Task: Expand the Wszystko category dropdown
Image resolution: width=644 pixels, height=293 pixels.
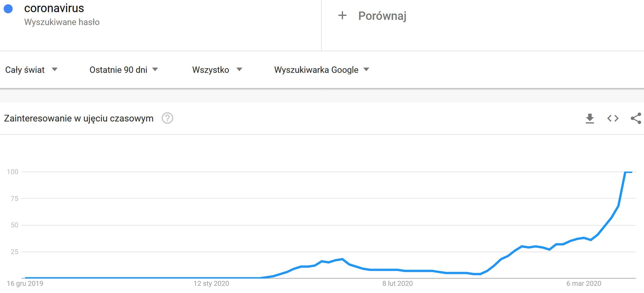Action: [x=217, y=70]
